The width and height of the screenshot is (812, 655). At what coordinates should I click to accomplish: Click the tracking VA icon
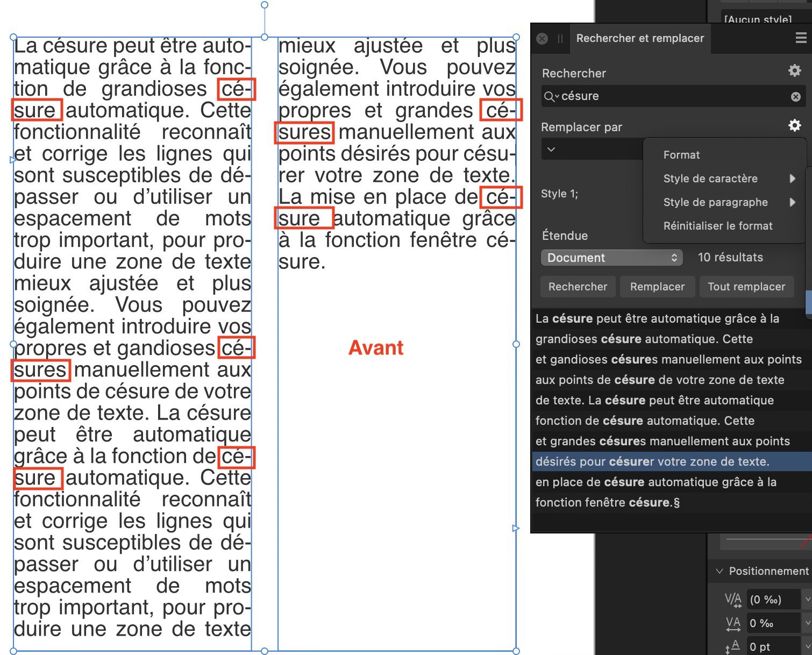(x=733, y=623)
